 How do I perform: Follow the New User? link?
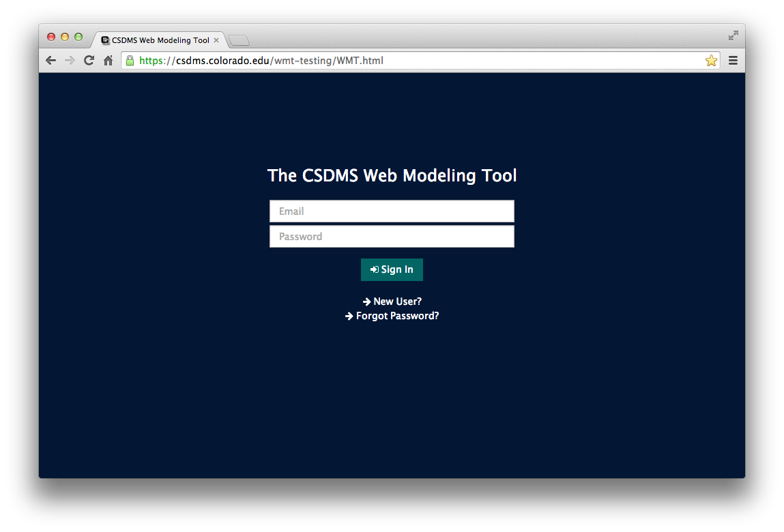(x=392, y=301)
